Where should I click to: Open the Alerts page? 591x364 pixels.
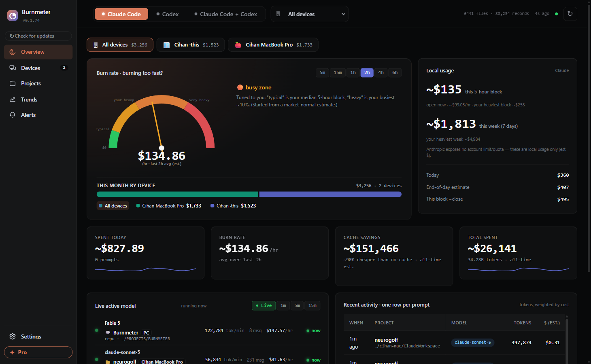[38, 115]
